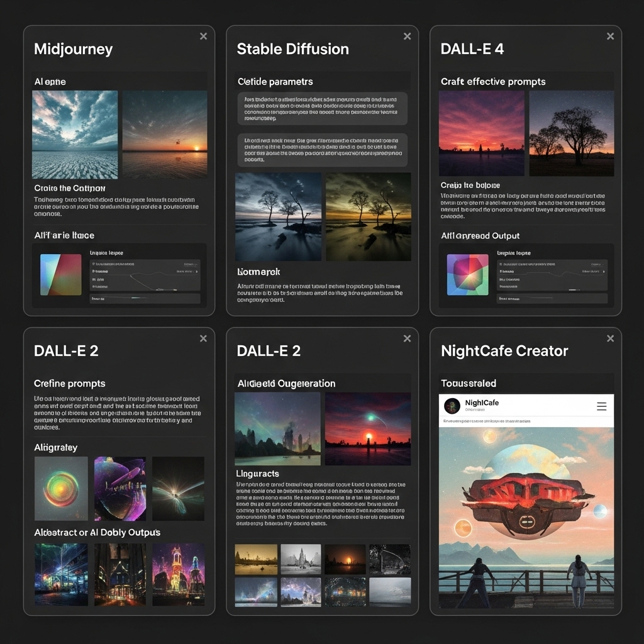Click the 'Crefine prompts' heading
Image resolution: width=644 pixels, height=644 pixels.
[x=69, y=383]
